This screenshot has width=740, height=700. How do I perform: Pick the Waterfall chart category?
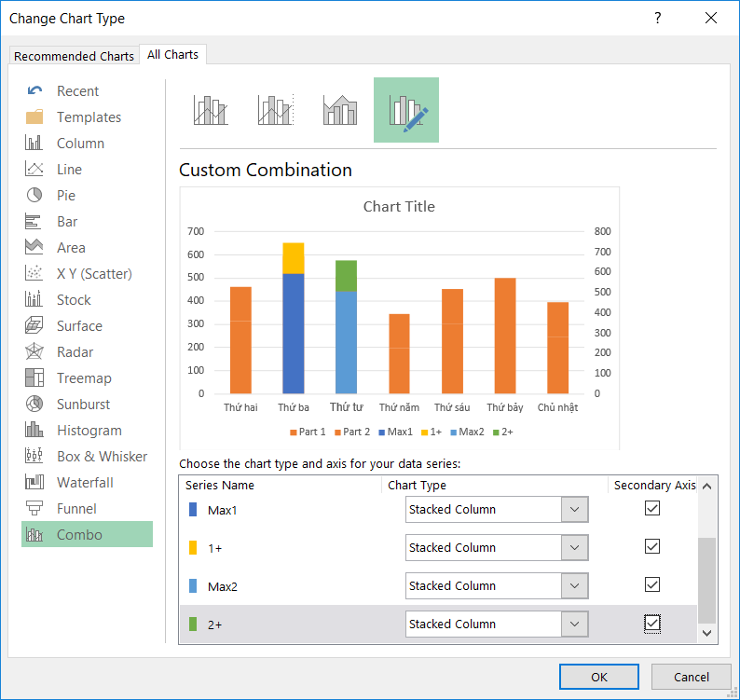[x=85, y=483]
